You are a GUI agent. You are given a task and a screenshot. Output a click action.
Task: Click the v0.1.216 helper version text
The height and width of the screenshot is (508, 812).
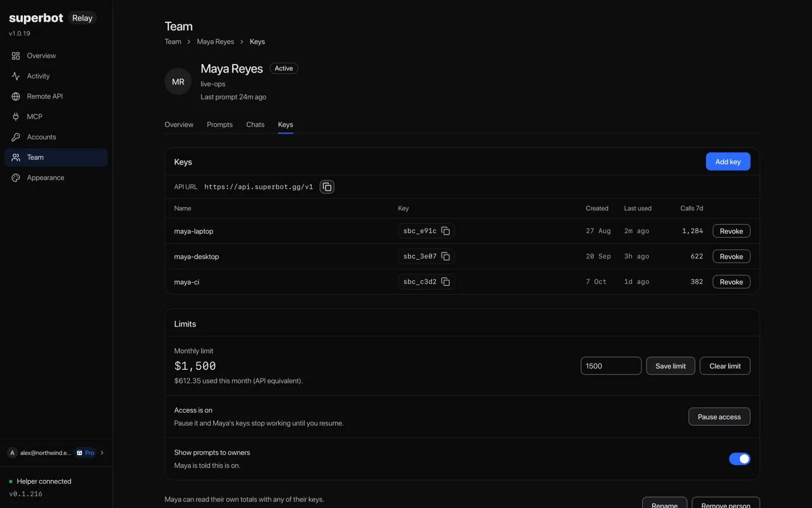pyautogui.click(x=26, y=494)
